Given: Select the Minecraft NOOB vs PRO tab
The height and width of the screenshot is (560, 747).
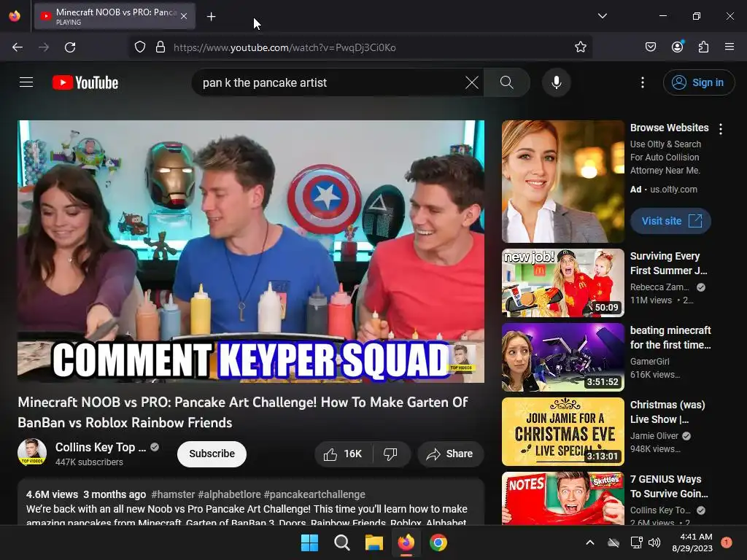Looking at the screenshot, I should [115, 17].
